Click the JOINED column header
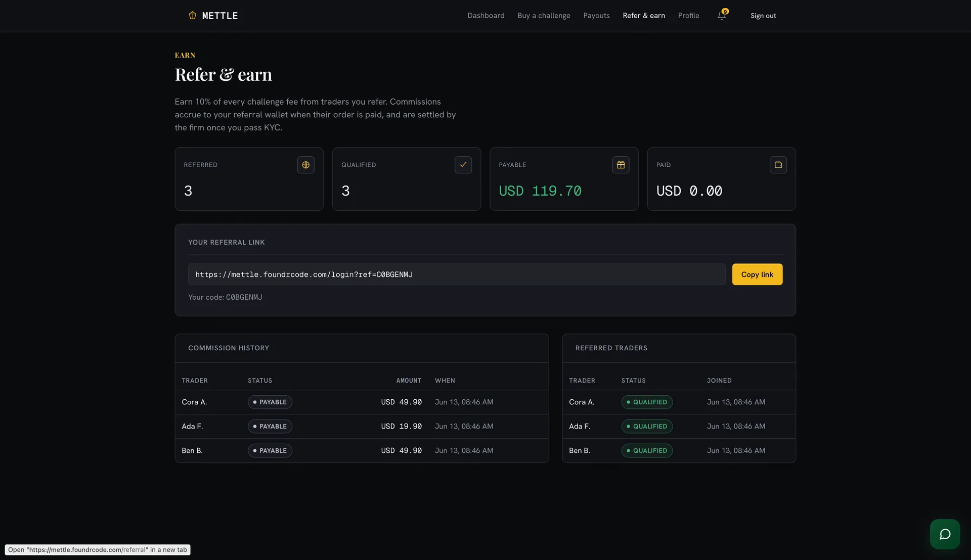 point(719,381)
